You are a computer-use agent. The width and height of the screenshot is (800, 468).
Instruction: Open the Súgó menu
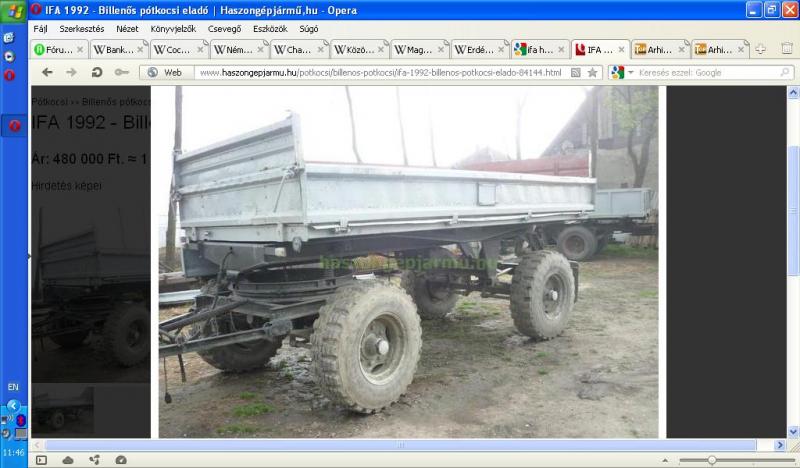(309, 29)
